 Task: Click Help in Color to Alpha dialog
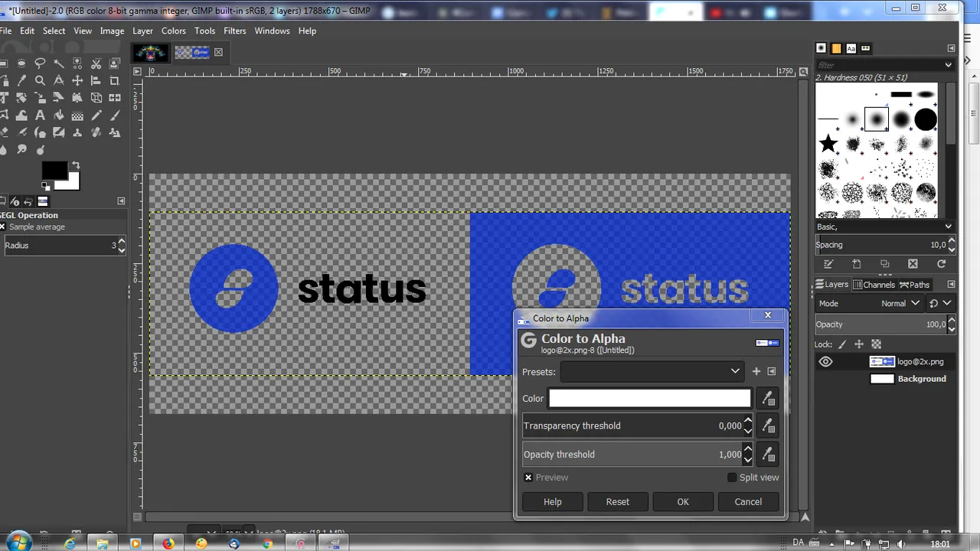tap(553, 502)
